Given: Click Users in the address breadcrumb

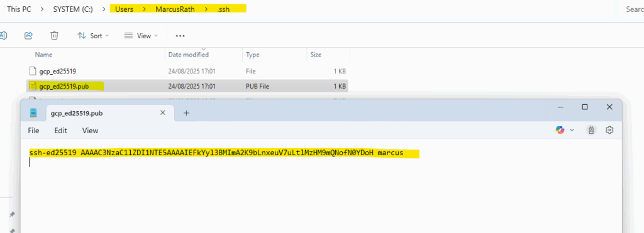Looking at the screenshot, I should pos(124,9).
